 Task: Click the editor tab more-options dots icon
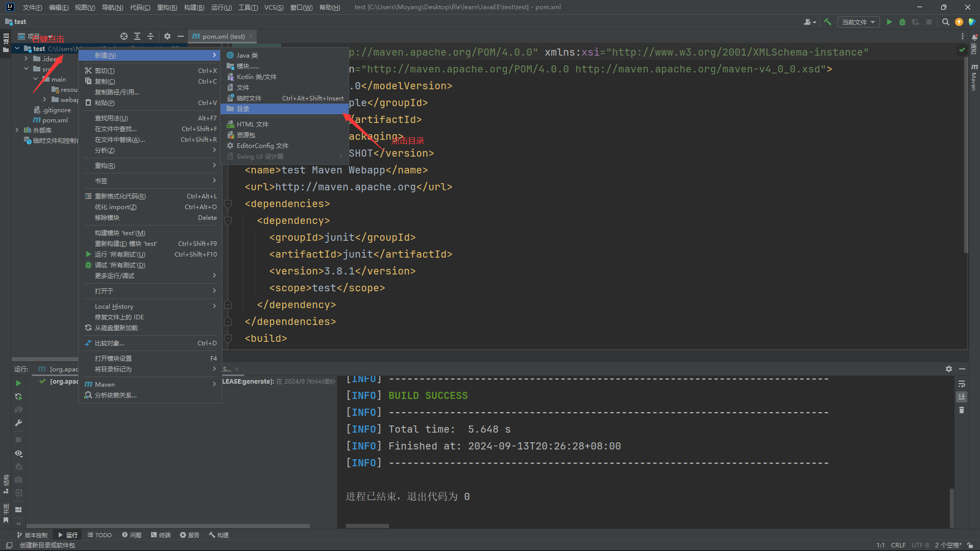963,36
